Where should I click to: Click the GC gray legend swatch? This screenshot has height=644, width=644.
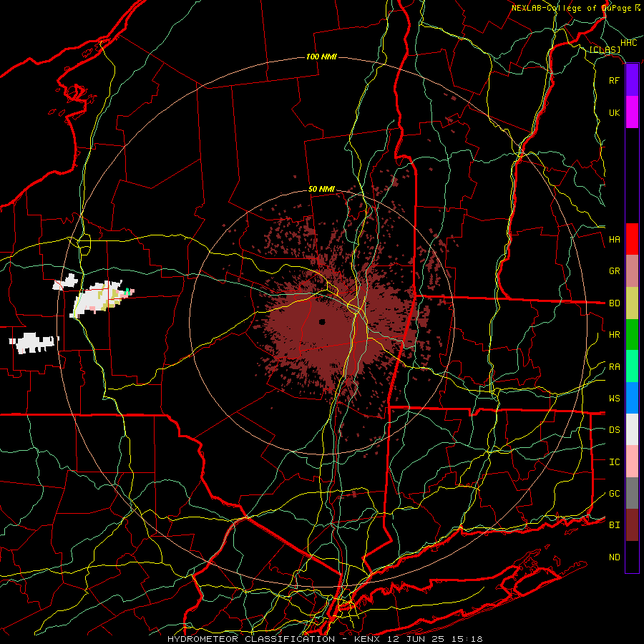pos(632,493)
